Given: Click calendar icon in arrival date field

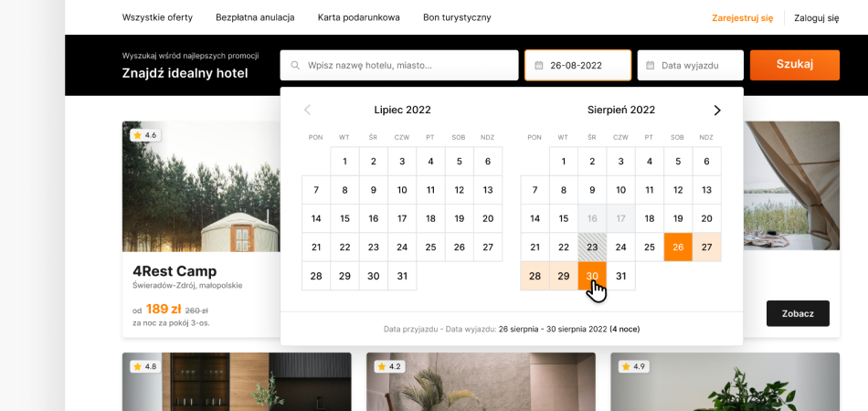Looking at the screenshot, I should coord(539,65).
